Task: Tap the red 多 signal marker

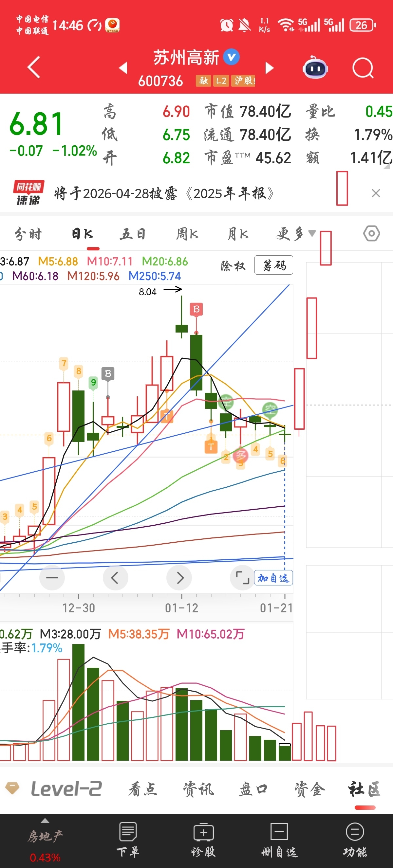Action: pyautogui.click(x=240, y=456)
